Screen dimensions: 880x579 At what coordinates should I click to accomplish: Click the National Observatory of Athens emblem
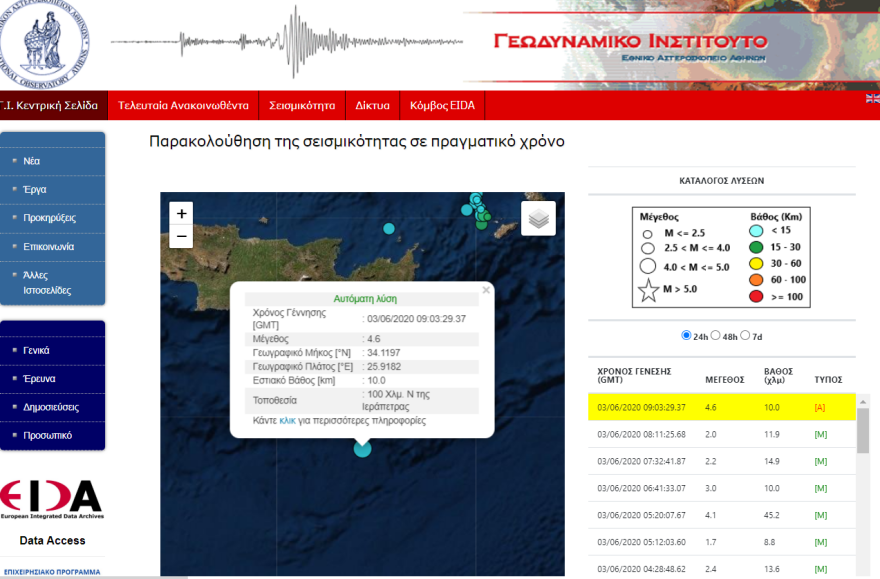42,42
